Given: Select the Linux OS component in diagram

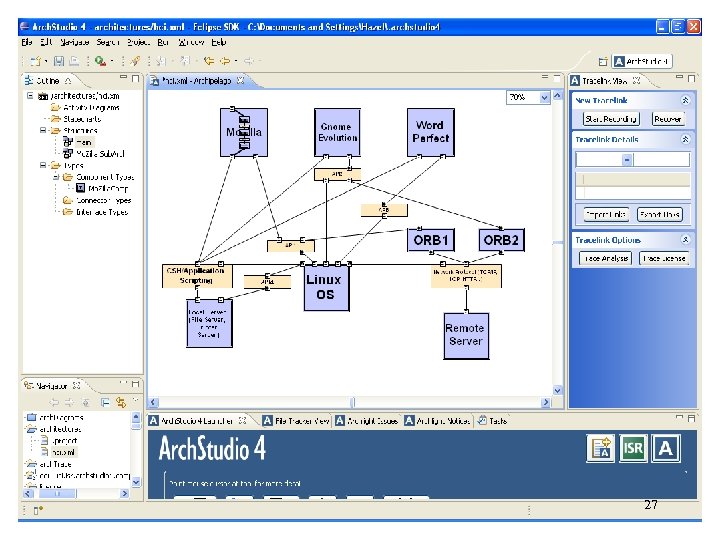Looking at the screenshot, I should pyautogui.click(x=326, y=287).
